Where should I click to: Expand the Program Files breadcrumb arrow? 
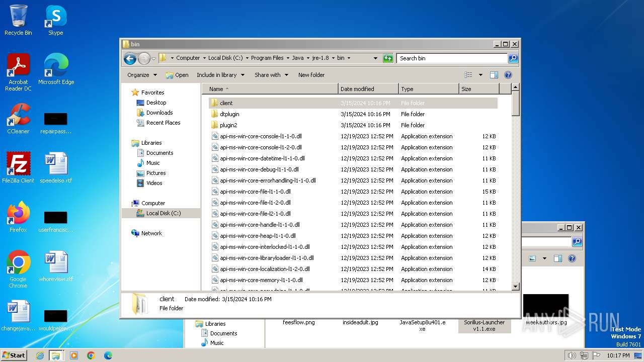click(288, 58)
